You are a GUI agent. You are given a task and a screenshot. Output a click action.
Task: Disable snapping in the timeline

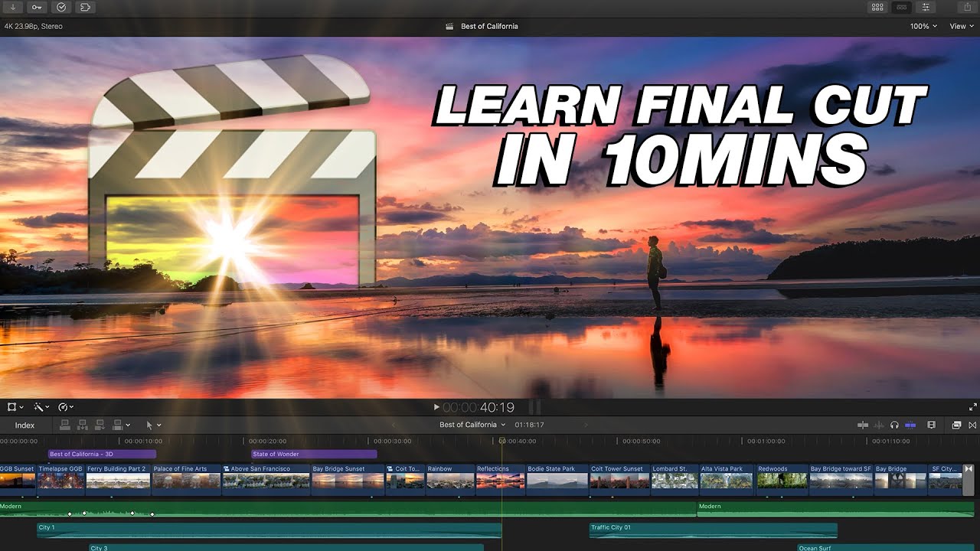pyautogui.click(x=910, y=425)
